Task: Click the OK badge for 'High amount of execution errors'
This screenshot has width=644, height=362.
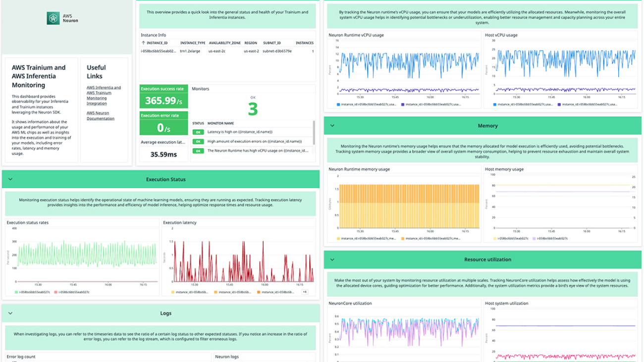Action: coord(198,142)
